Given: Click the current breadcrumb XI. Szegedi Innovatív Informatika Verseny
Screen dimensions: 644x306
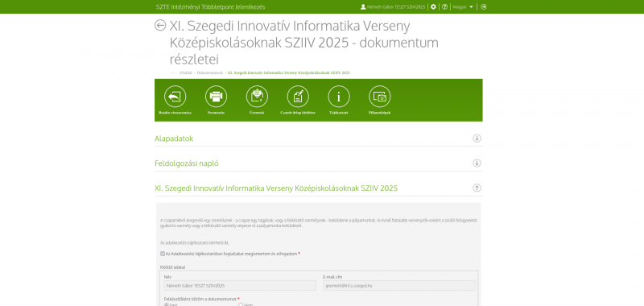Looking at the screenshot, I should click(289, 72).
